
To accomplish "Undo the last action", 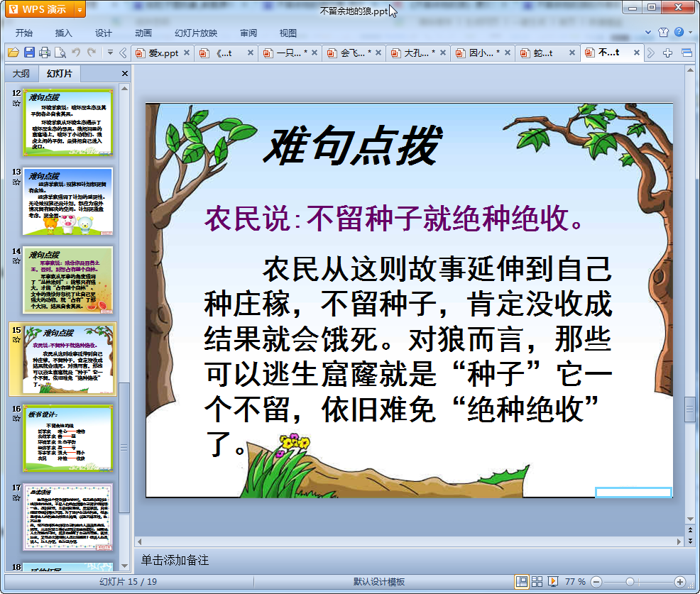I will (76, 53).
